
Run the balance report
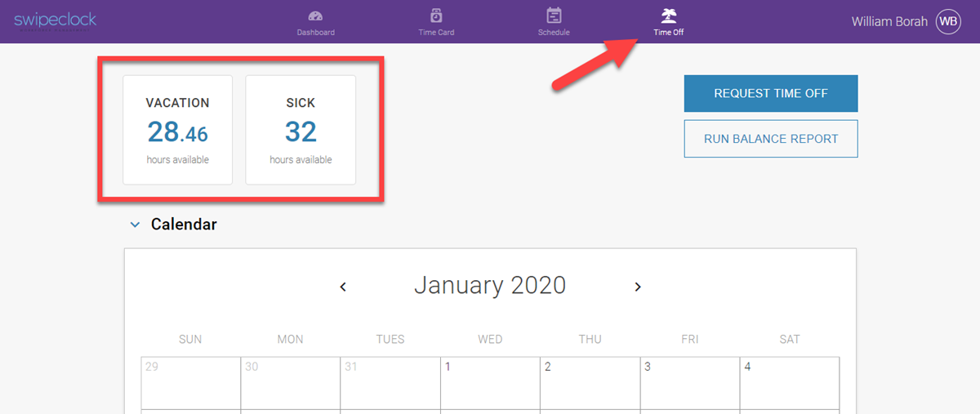pyautogui.click(x=771, y=139)
